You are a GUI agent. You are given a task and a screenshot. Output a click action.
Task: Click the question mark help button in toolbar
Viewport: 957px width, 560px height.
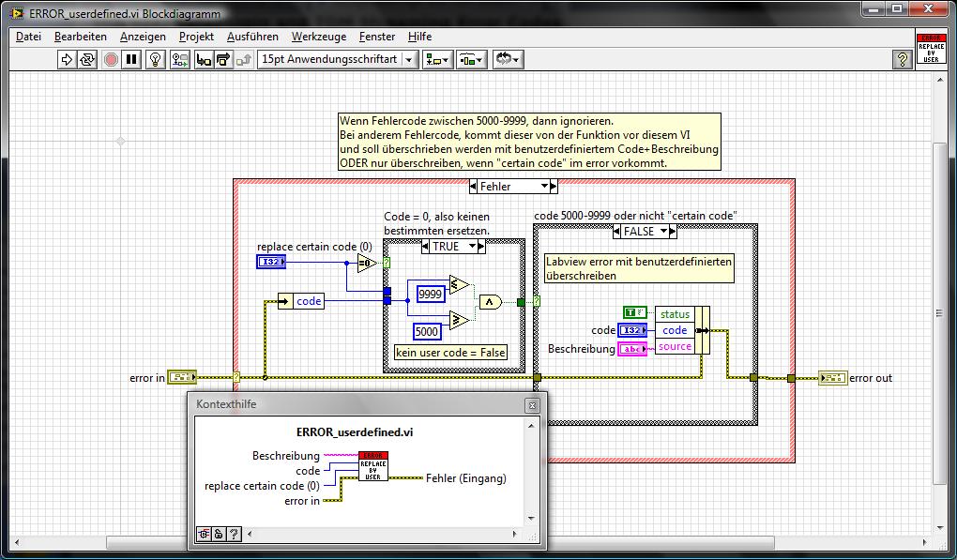[x=903, y=59]
